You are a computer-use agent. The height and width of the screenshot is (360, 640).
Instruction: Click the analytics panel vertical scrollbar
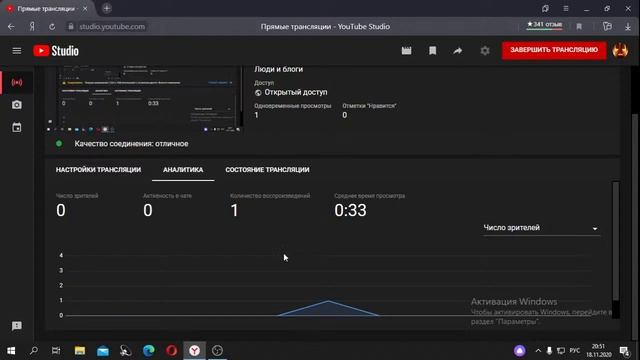pos(616,241)
